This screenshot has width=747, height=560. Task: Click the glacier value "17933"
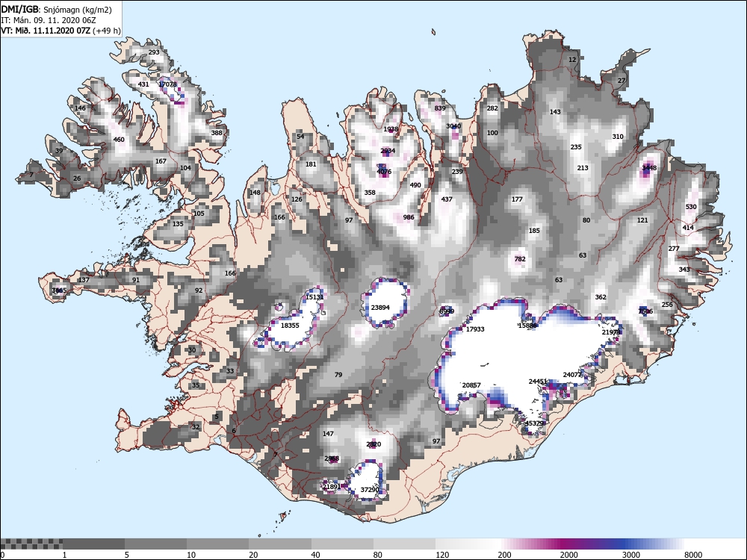pos(475,329)
